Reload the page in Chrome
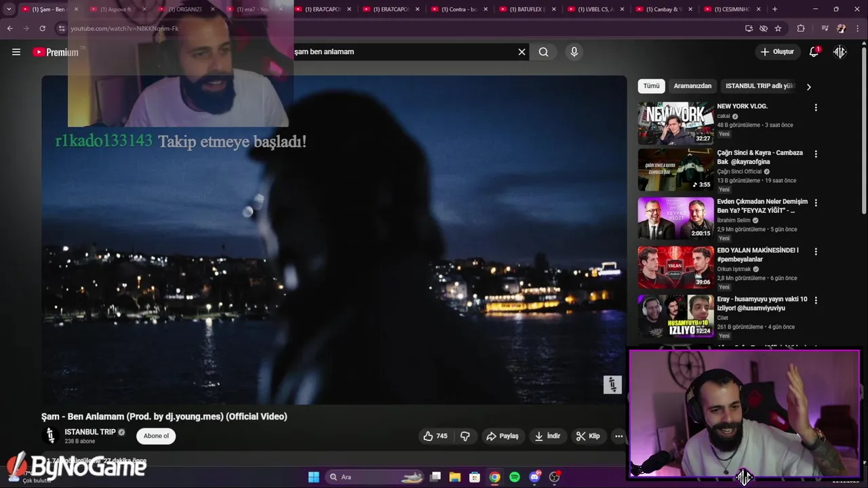The width and height of the screenshot is (868, 488). tap(42, 28)
